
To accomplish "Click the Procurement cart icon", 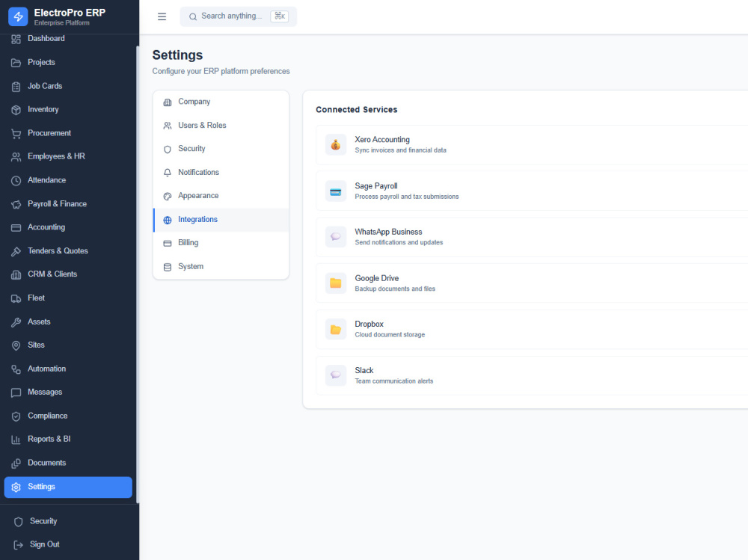I will click(16, 134).
